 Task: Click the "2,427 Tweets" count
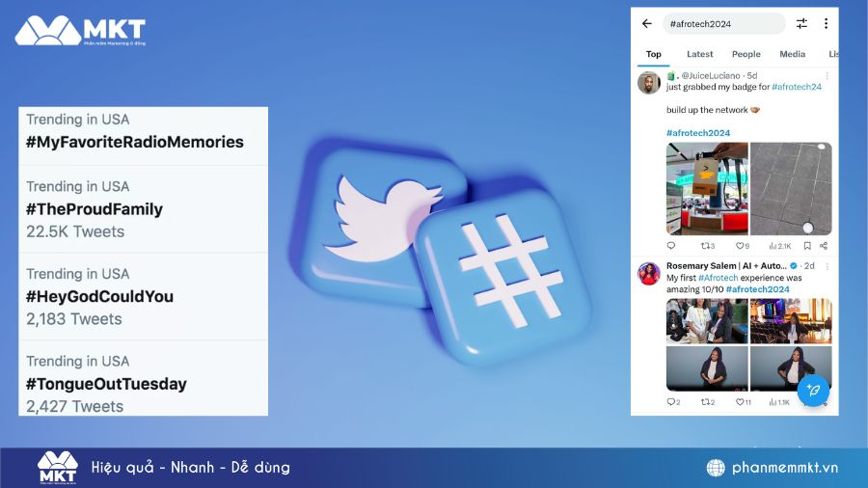tap(74, 407)
